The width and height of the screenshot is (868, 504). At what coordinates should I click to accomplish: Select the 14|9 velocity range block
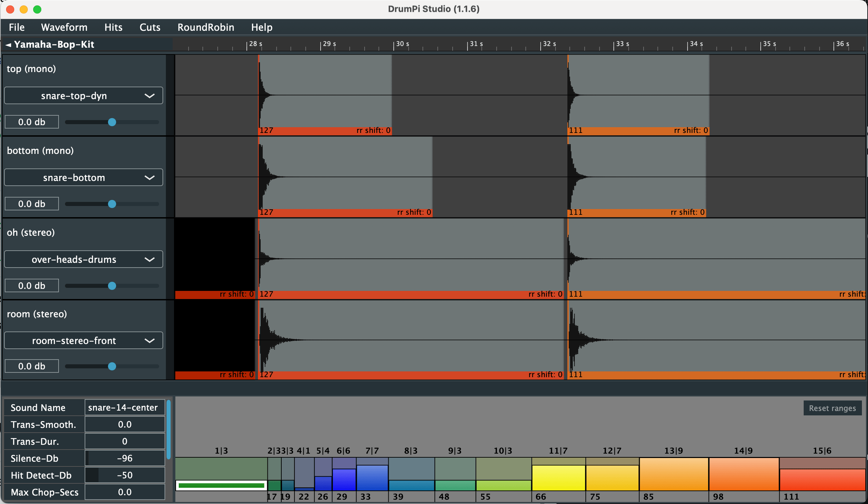tap(744, 474)
